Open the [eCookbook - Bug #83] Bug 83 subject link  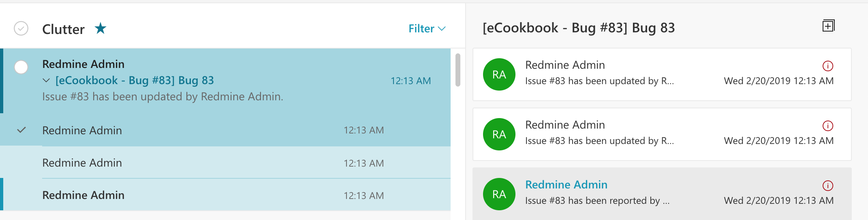coord(135,80)
